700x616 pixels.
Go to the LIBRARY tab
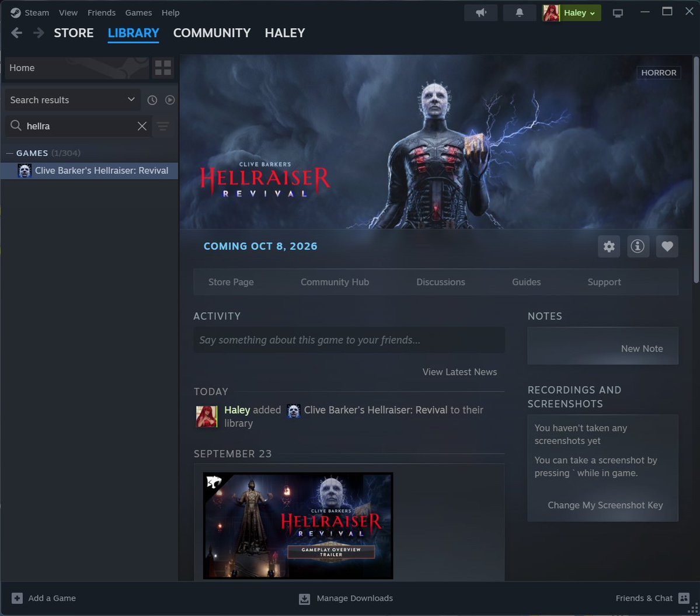pos(134,33)
